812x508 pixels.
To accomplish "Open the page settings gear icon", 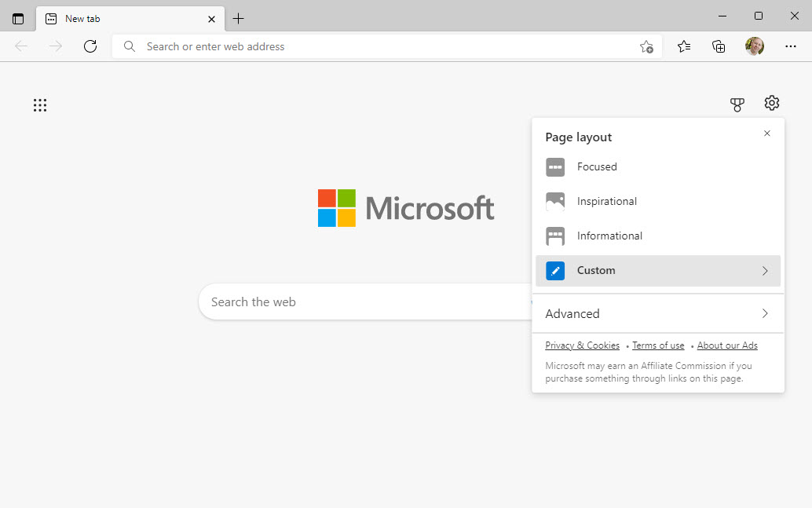I will tap(771, 103).
